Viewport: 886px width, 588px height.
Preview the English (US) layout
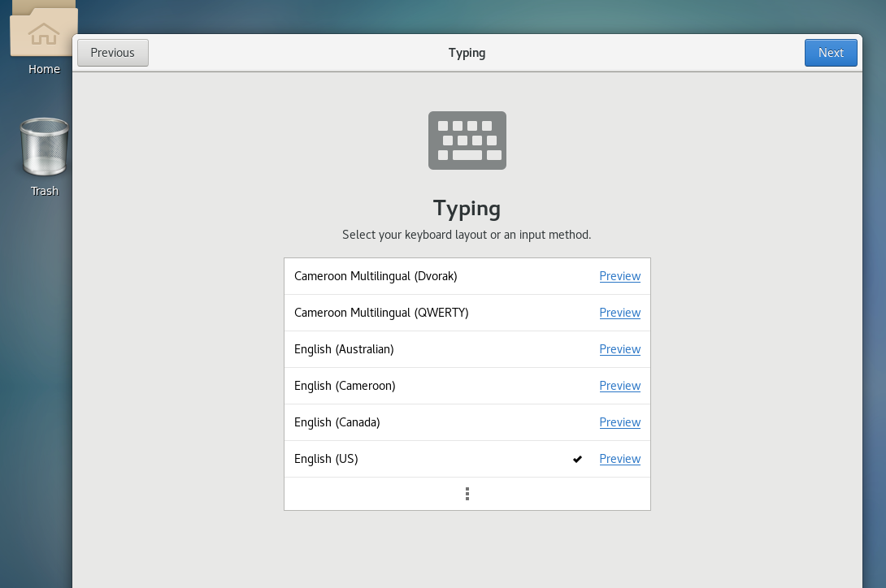[620, 459]
